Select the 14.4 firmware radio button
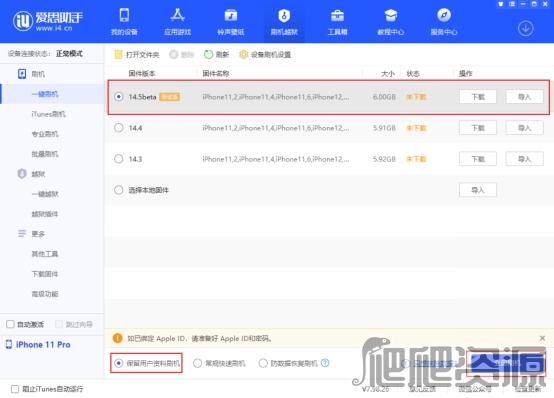This screenshot has height=398, width=554. (x=119, y=128)
